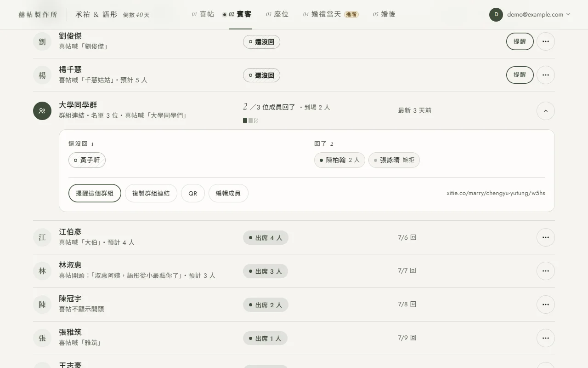Click the 出席 1 人 status for 張雅筑
This screenshot has width=588, height=368.
[x=265, y=339]
